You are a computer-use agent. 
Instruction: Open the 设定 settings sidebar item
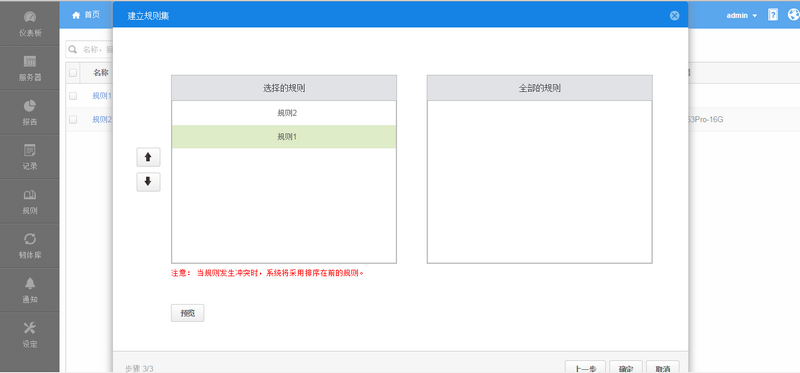coord(30,335)
